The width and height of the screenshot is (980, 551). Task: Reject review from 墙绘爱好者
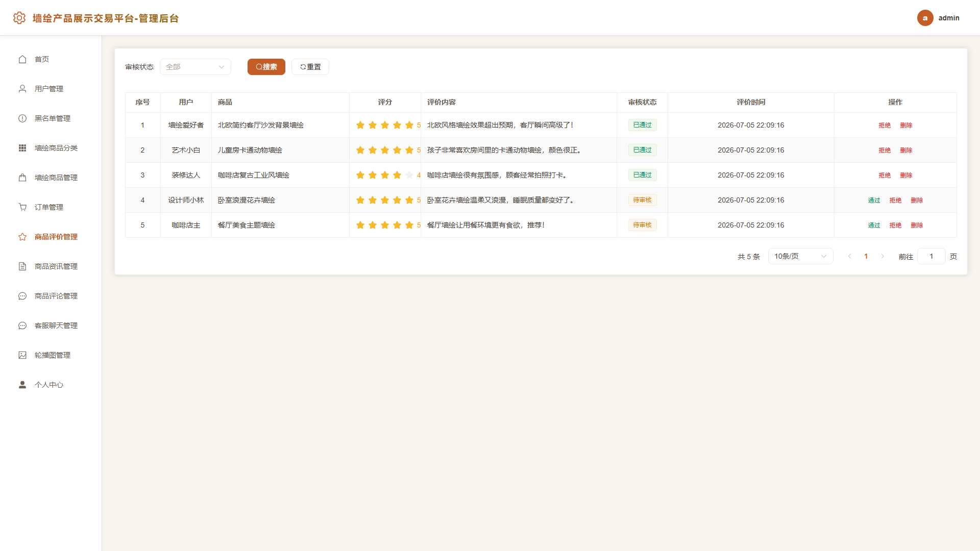[885, 126]
